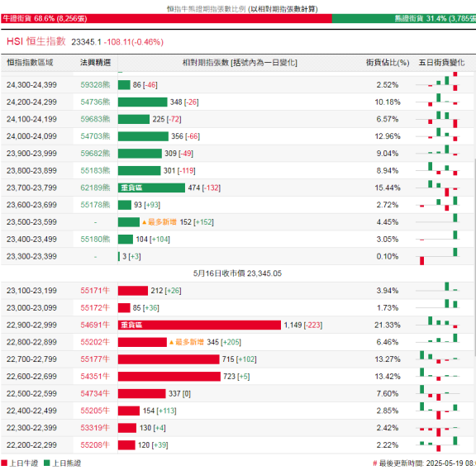
Task: Click the percentage 12.96%
Action: (388, 136)
